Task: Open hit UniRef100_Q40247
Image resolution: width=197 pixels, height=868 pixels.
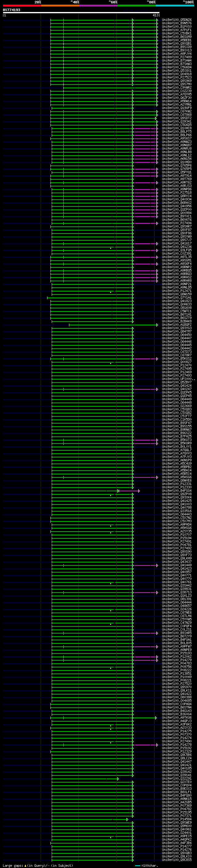Action: pyautogui.click(x=176, y=389)
